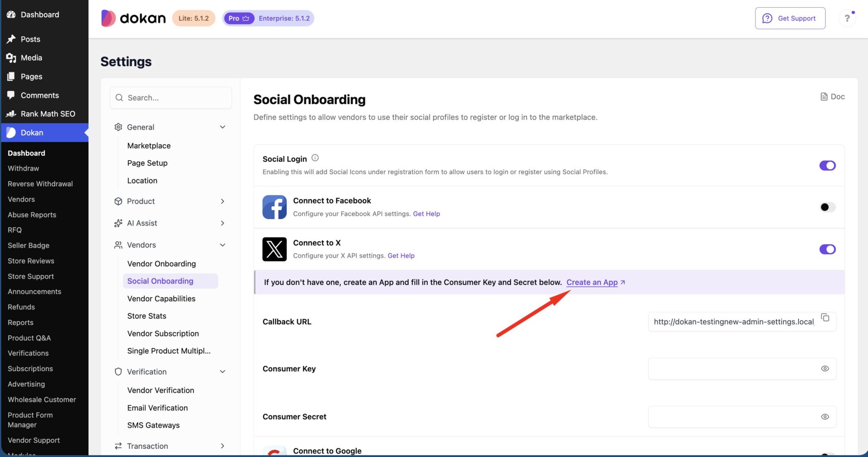Open Email Verification settings
This screenshot has width=868, height=457.
pyautogui.click(x=158, y=408)
